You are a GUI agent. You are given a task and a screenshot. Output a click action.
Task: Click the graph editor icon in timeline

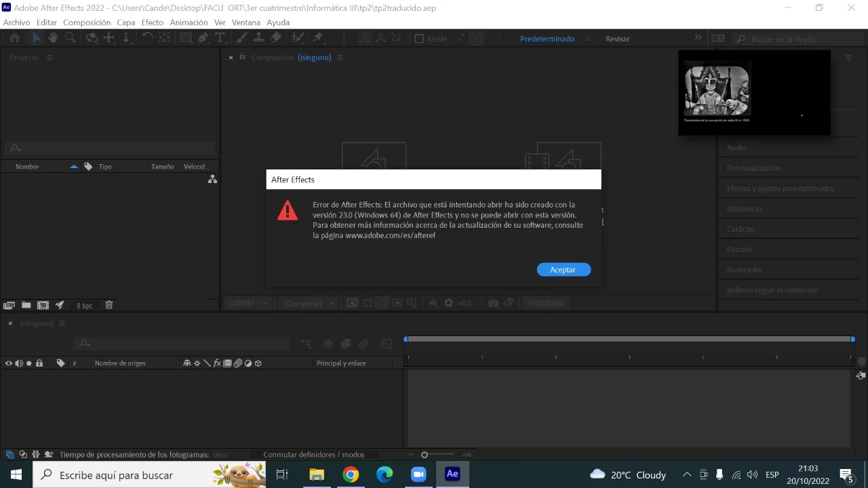[387, 344]
